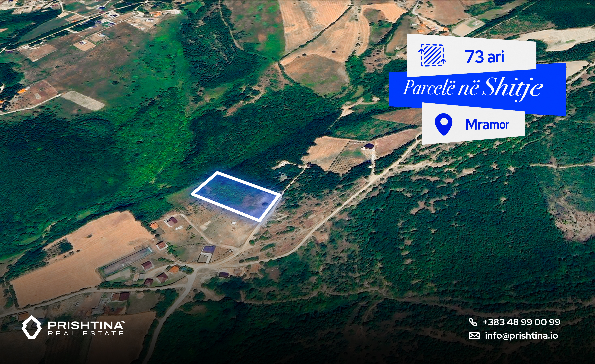
Task: Click the envelope email icon
Action: pyautogui.click(x=474, y=336)
